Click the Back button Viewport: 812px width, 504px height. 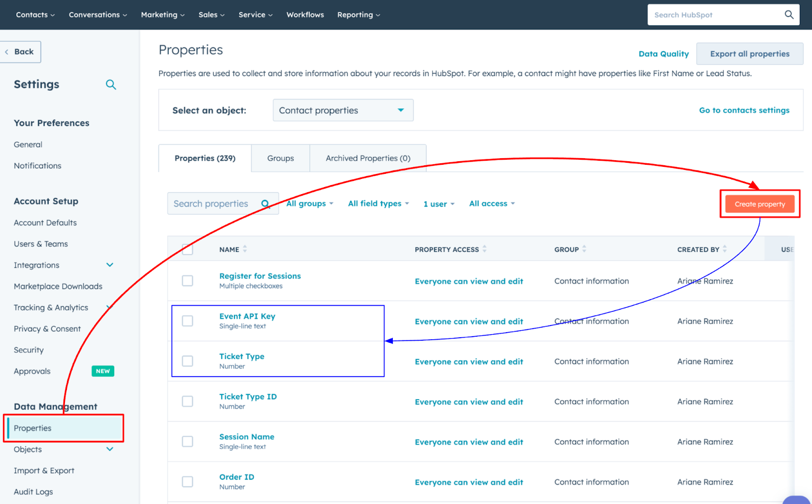[x=20, y=52]
